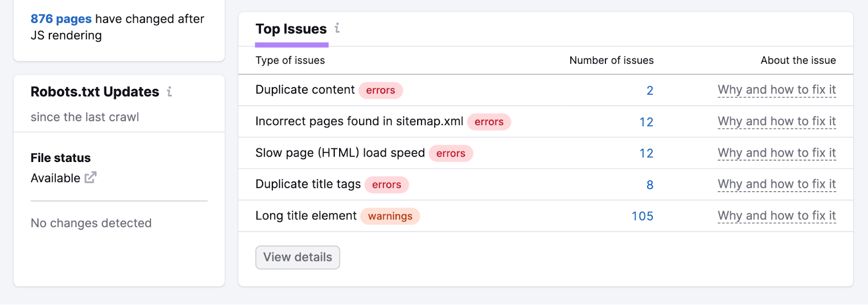Open the 876 pages link

61,19
